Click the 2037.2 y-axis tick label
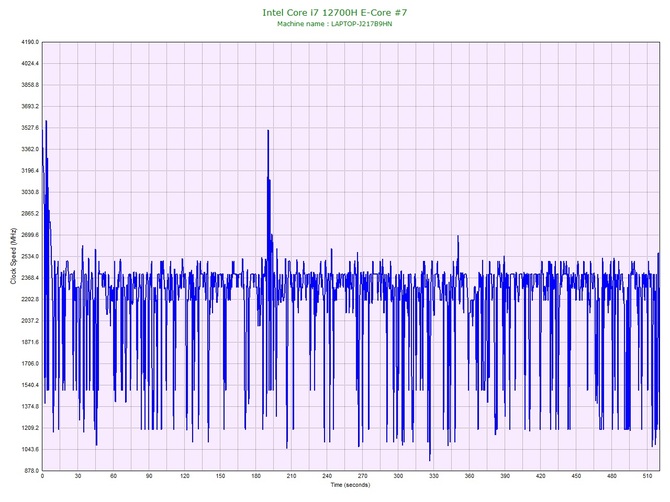Image resolution: width=670 pixels, height=502 pixels. (30, 321)
